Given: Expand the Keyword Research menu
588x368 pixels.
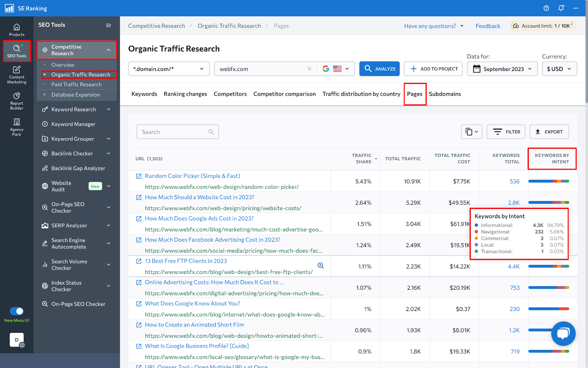Looking at the screenshot, I should point(109,109).
